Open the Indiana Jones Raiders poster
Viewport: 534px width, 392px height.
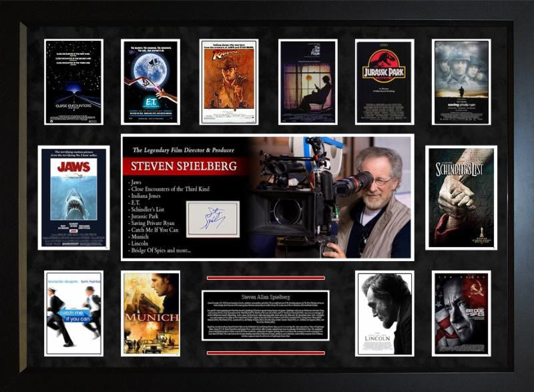pos(228,82)
